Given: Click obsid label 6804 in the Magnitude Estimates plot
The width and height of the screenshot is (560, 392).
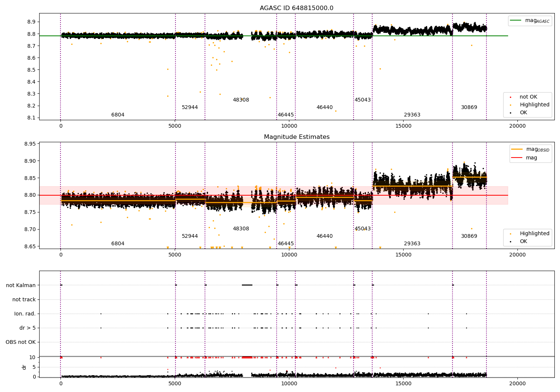Looking at the screenshot, I should pyautogui.click(x=118, y=244).
